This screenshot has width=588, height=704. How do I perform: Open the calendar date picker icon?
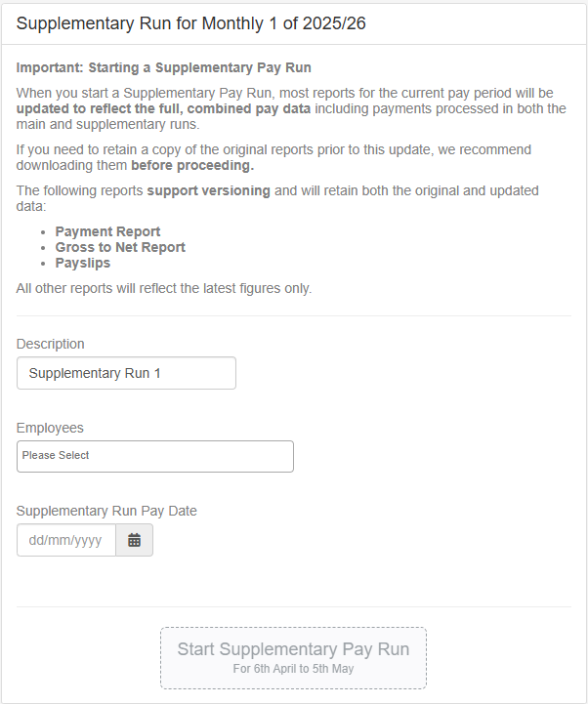pyautogui.click(x=134, y=540)
